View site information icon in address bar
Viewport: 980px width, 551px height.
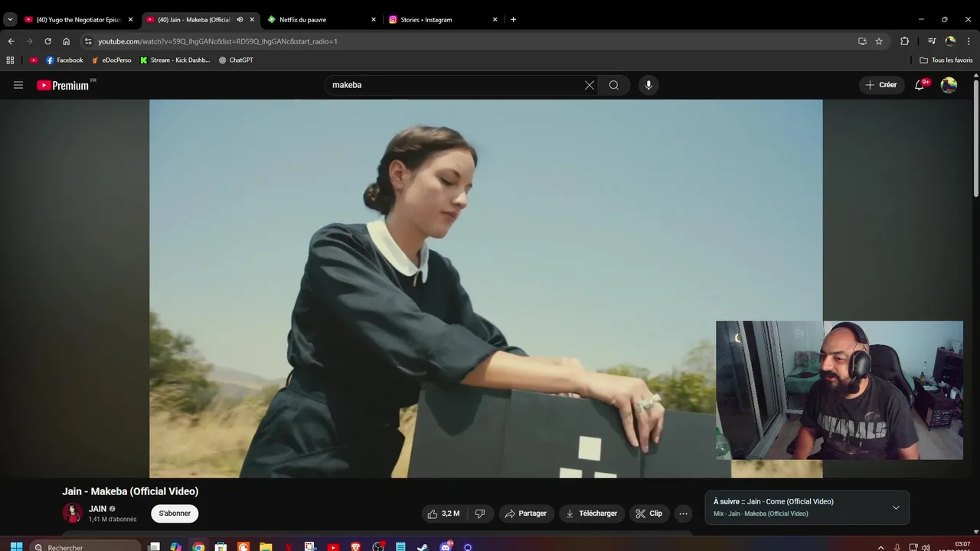(x=88, y=41)
